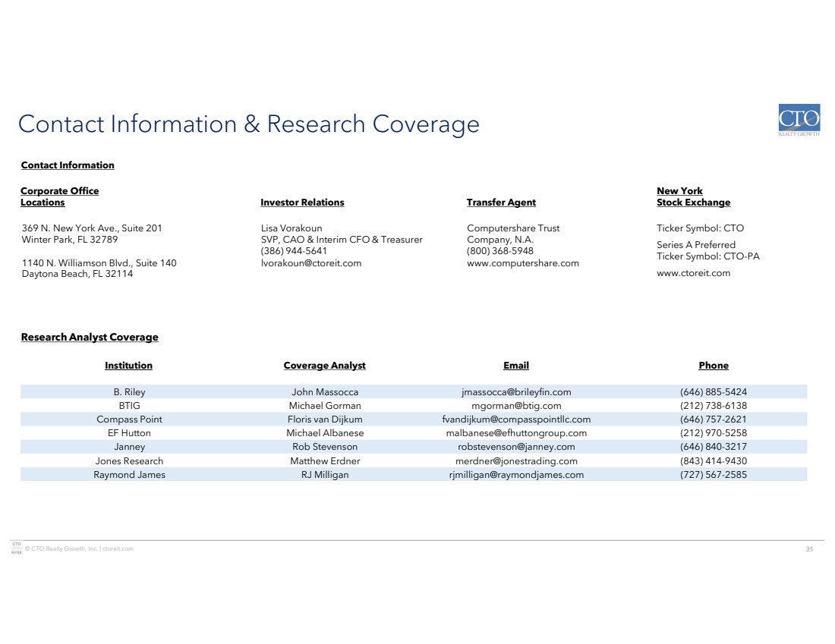Click the page number 35

(x=809, y=548)
